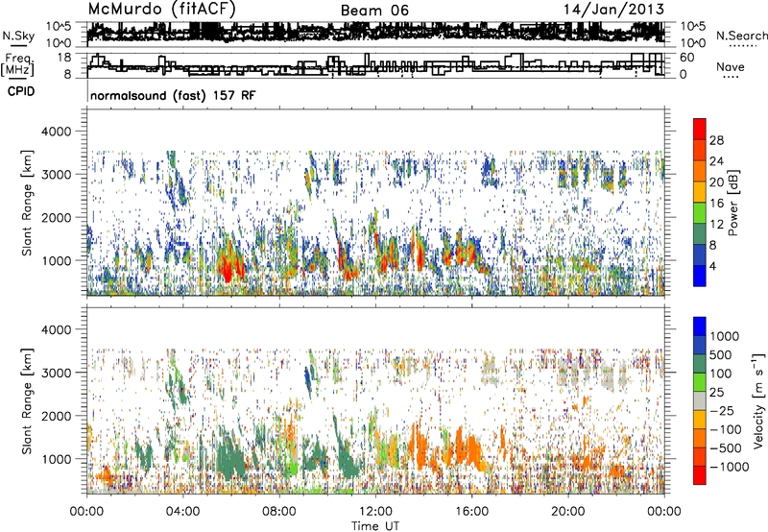This screenshot has width=768, height=532.
Task: Click the large orange velocity patch near 14:00
Action: (421, 448)
